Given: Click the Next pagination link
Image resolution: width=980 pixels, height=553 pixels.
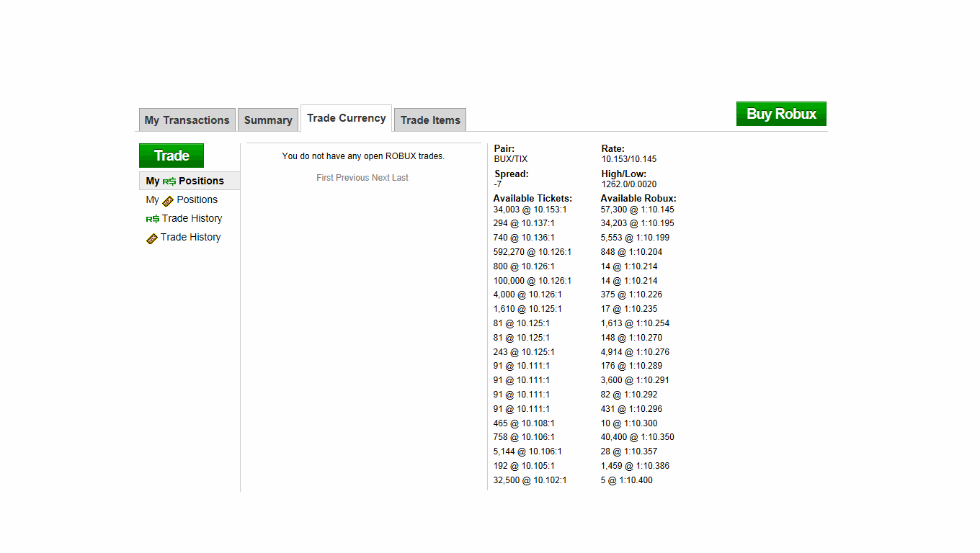Looking at the screenshot, I should click(x=380, y=178).
